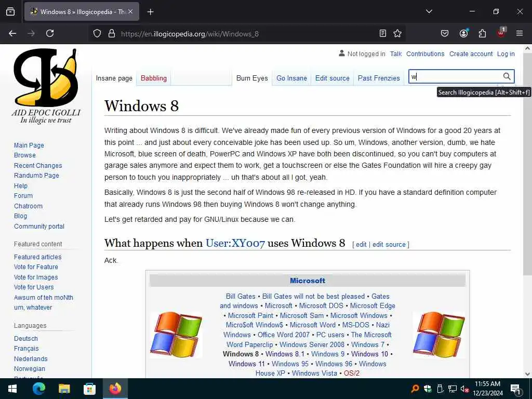Click the Windows logo image on the right

tap(439, 335)
